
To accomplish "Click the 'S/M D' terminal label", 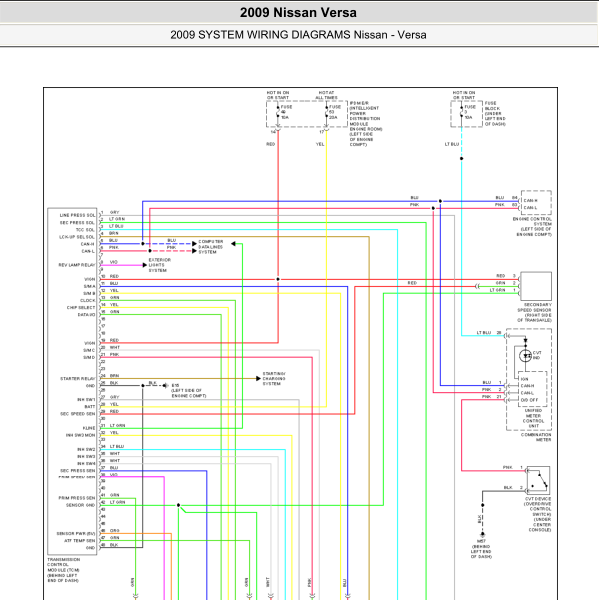I will [89, 357].
